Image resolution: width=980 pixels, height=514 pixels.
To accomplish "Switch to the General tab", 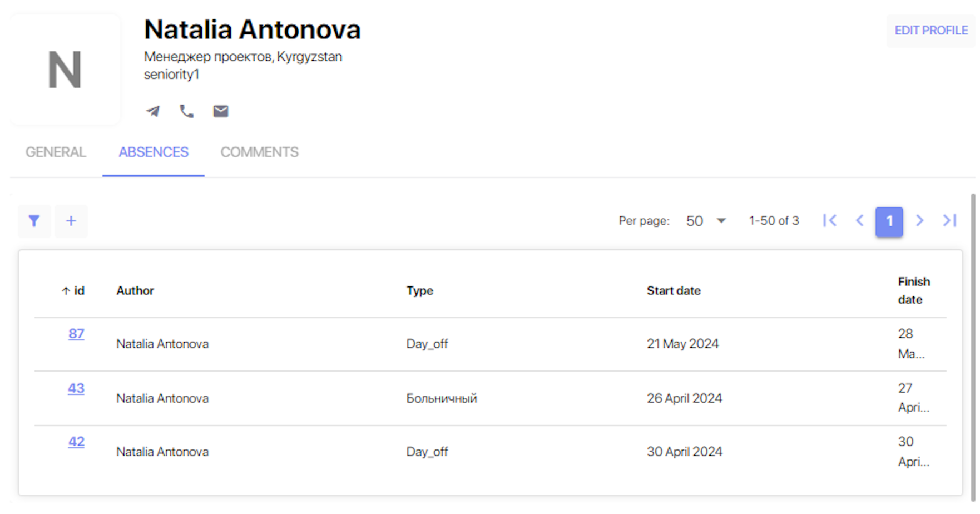I will pyautogui.click(x=56, y=152).
